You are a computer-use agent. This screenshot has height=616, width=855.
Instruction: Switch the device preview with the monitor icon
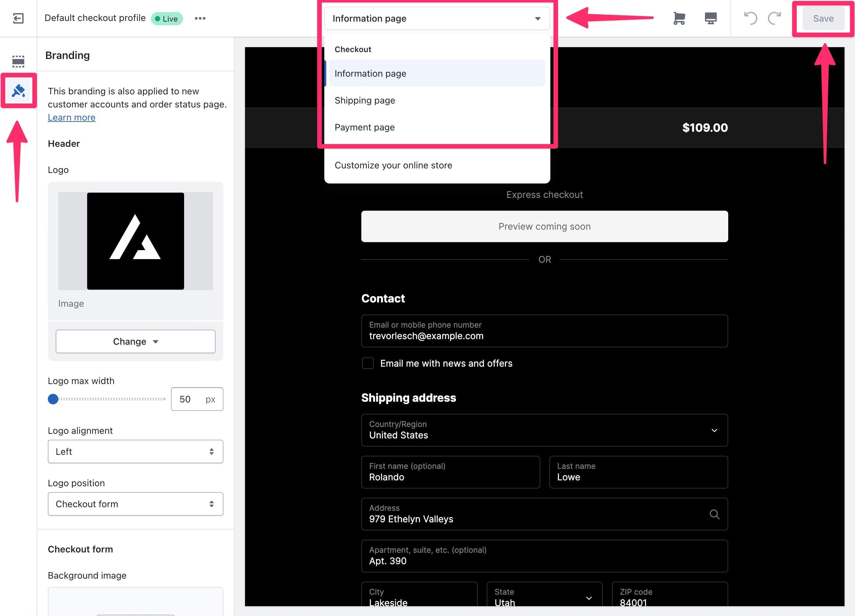(x=710, y=18)
